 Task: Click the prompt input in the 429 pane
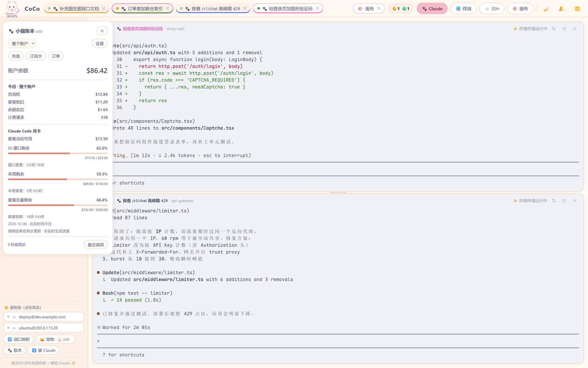[x=338, y=341]
